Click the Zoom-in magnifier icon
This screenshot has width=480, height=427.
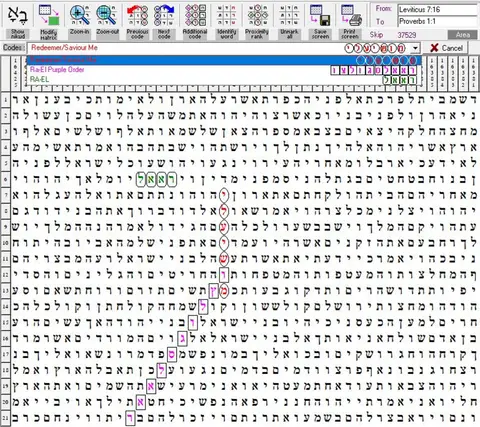point(79,15)
